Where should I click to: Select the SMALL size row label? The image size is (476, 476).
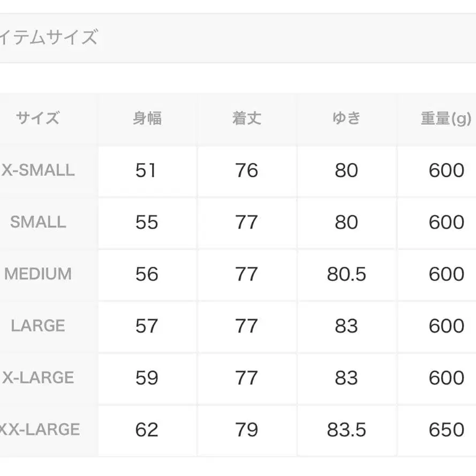(x=38, y=222)
